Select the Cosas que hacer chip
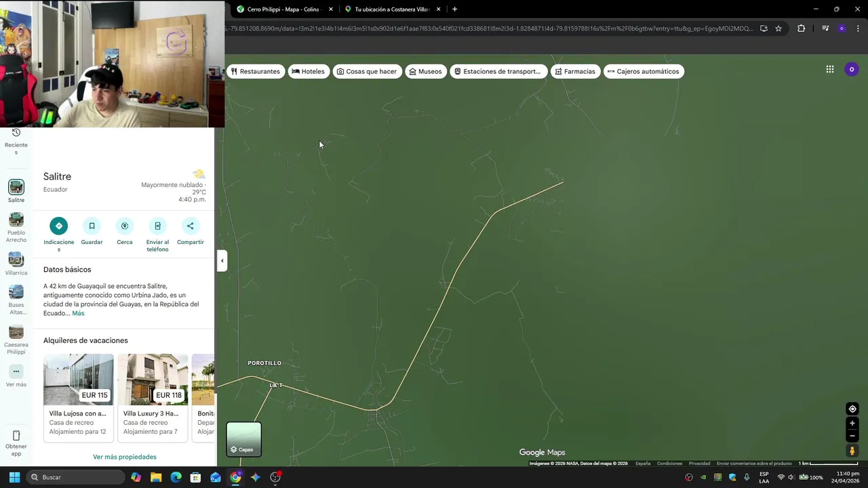868x488 pixels. point(367,71)
